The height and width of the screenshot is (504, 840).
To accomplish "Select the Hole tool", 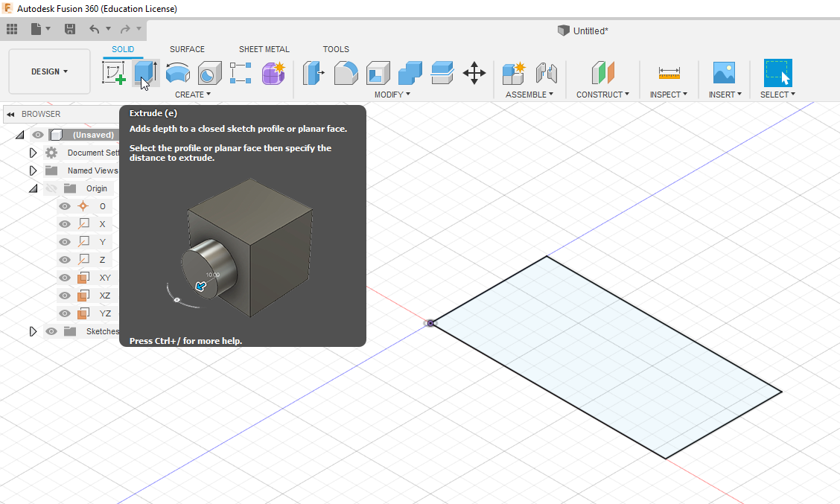I will (x=209, y=73).
